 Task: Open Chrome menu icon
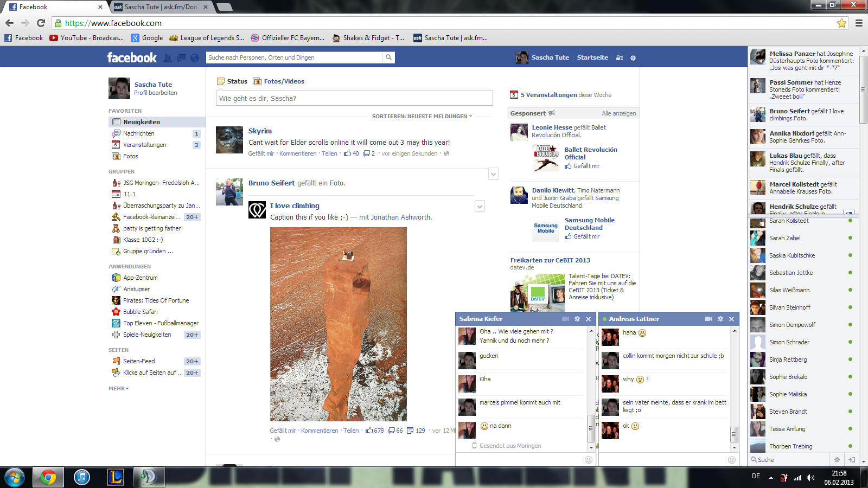(x=859, y=23)
